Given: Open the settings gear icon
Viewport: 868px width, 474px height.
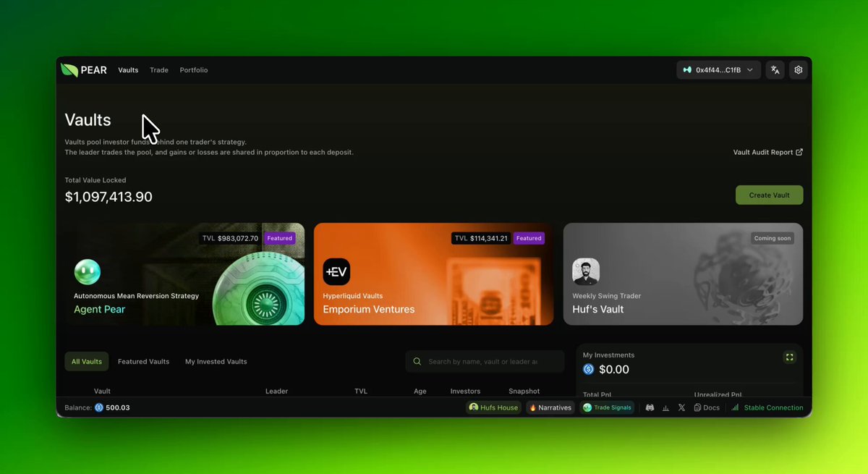Looking at the screenshot, I should [x=799, y=70].
